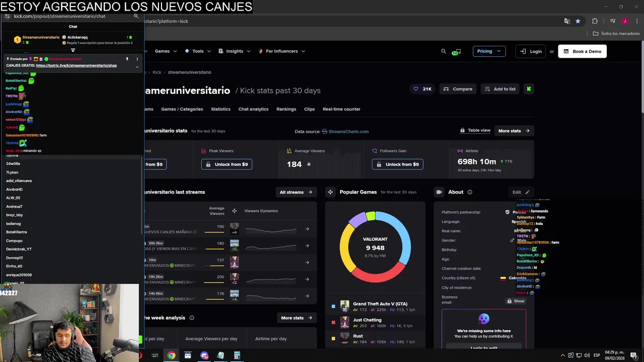Select Average Viewers per day tab
The height and width of the screenshot is (362, 644).
(x=211, y=339)
